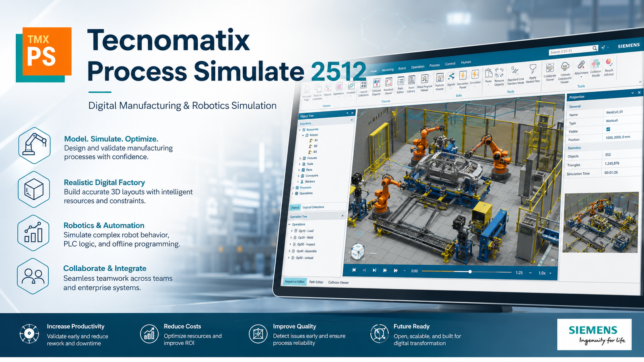This screenshot has height=362, width=644.
Task: Step forward one frame in playback bar
Action: (x=374, y=270)
